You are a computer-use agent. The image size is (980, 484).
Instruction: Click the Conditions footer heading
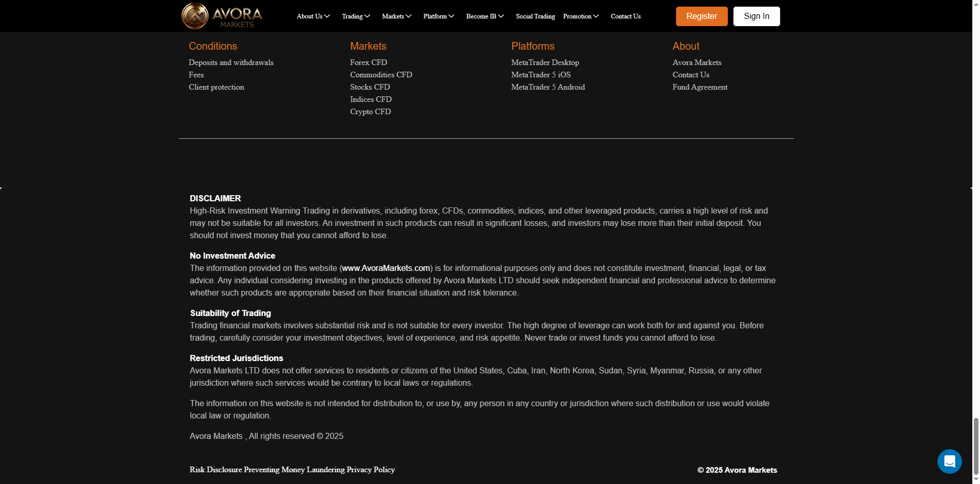[x=213, y=46]
